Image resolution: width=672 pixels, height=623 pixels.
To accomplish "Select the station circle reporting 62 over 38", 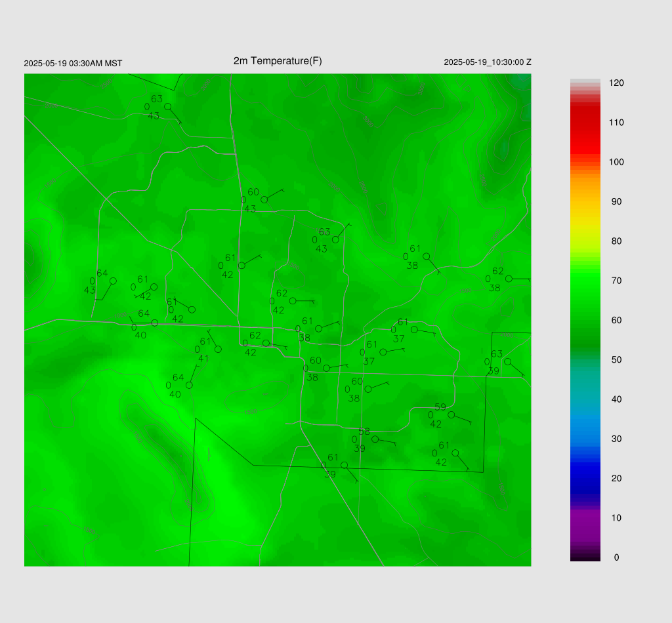I will click(x=509, y=279).
